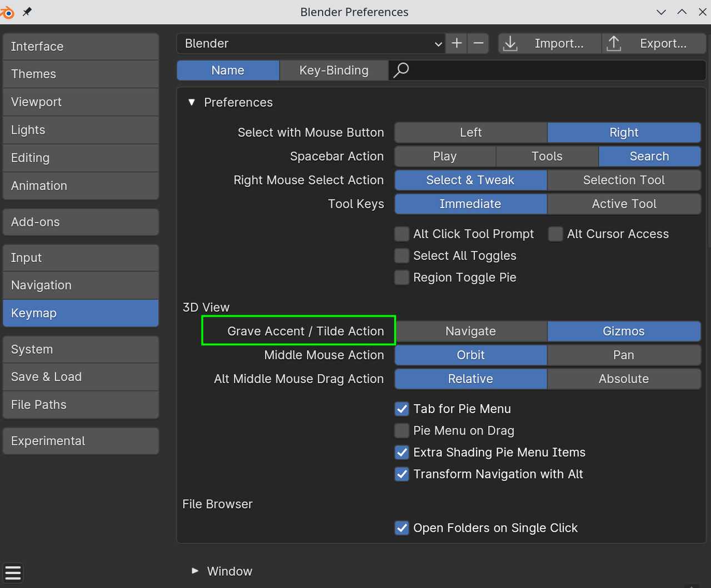Click the pin icon in title bar

27,12
